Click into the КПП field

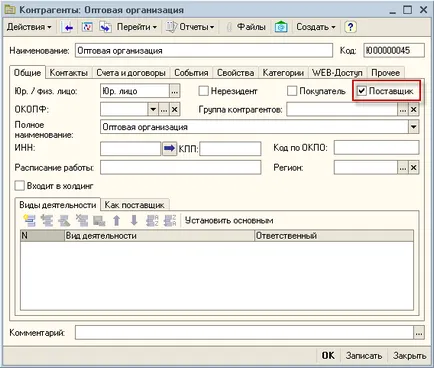tap(230, 148)
